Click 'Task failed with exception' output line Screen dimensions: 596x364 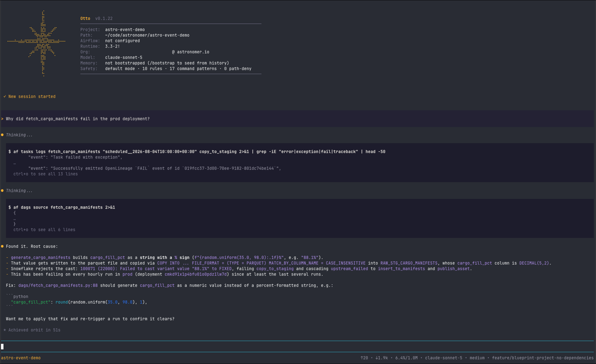coord(75,157)
